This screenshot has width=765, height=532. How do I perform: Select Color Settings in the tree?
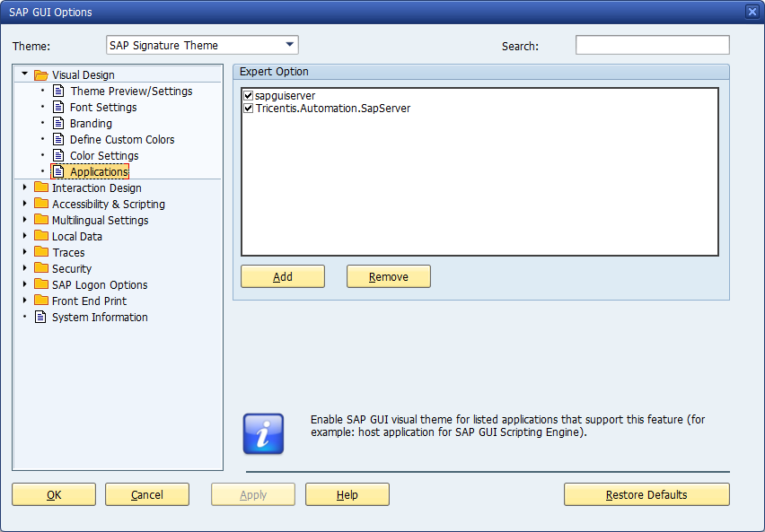[104, 155]
